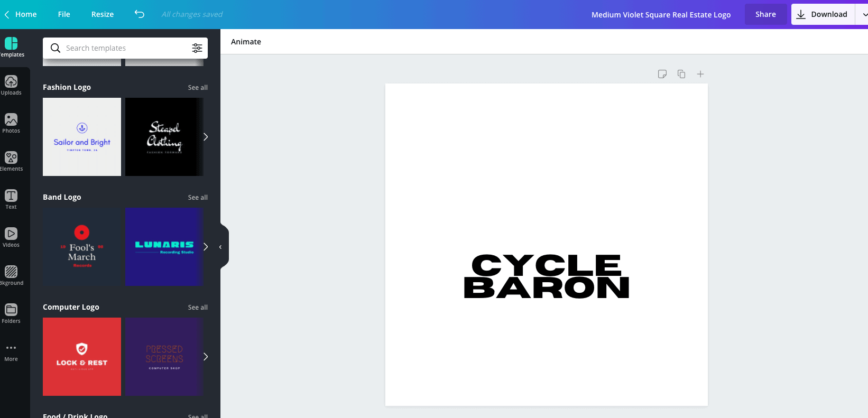Click the Computer Logo heading
Screen dimensions: 868x418
(x=71, y=307)
